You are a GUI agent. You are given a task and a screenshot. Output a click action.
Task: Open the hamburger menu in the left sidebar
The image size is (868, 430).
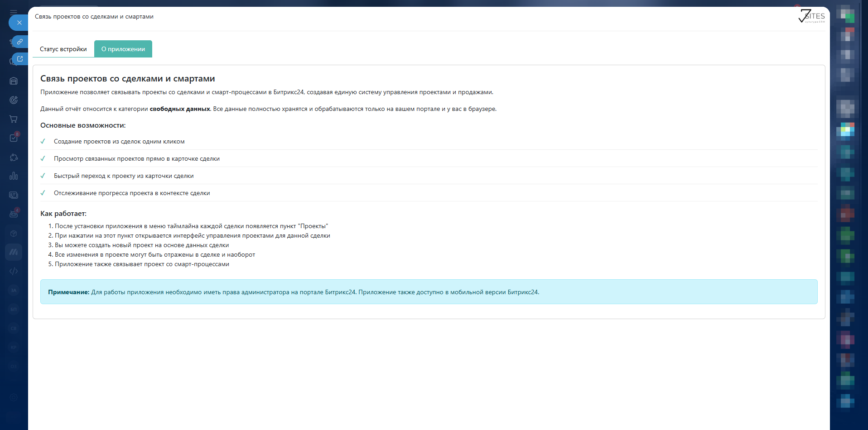14,13
